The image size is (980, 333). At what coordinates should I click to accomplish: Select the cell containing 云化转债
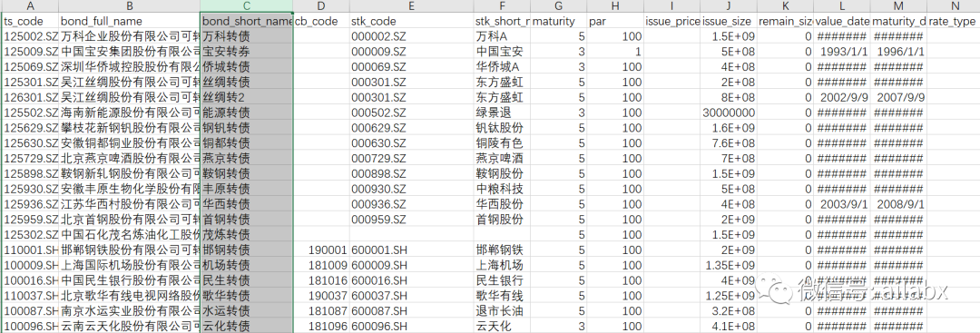click(x=247, y=326)
